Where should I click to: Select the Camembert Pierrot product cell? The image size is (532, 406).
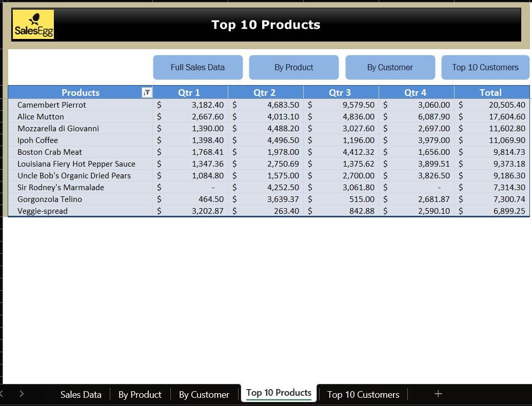point(52,105)
